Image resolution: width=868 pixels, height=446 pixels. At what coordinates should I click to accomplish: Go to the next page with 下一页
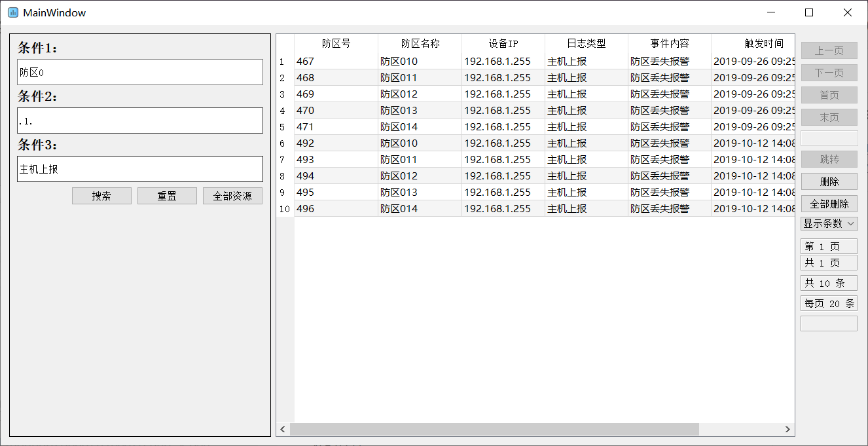coord(829,72)
